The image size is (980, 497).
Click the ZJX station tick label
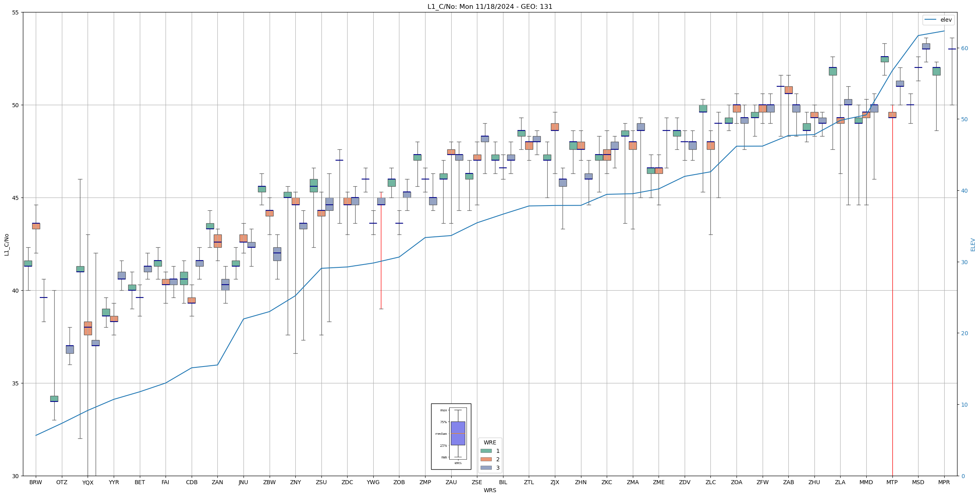coord(554,482)
